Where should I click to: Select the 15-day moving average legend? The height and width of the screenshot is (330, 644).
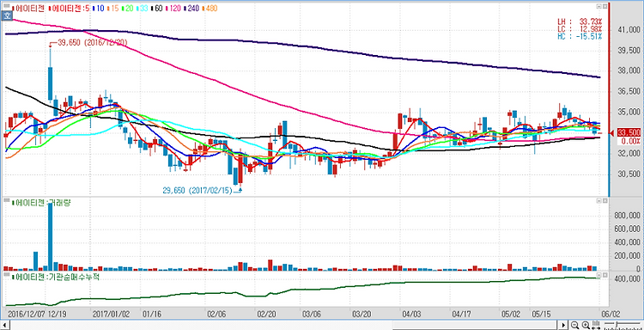coord(112,9)
